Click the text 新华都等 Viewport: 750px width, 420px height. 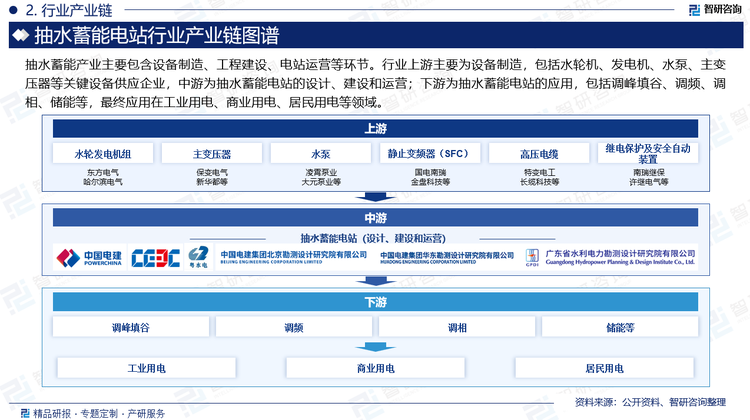212,182
